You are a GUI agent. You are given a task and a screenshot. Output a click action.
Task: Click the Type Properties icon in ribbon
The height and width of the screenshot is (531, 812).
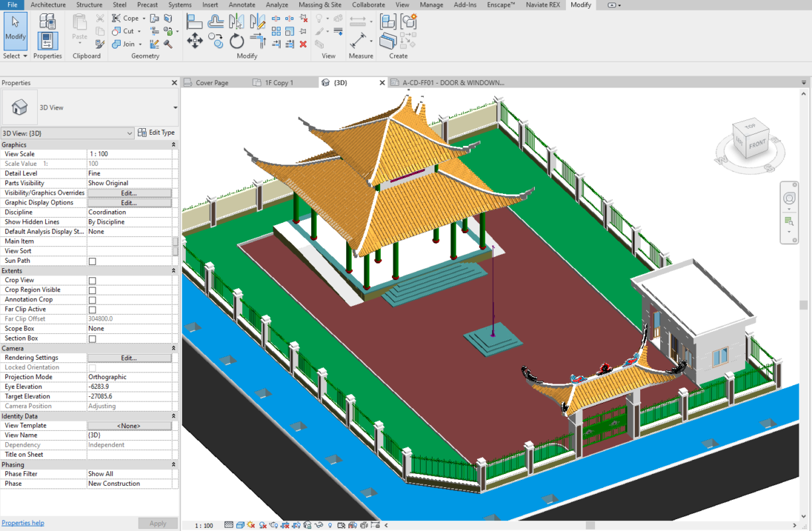47,21
